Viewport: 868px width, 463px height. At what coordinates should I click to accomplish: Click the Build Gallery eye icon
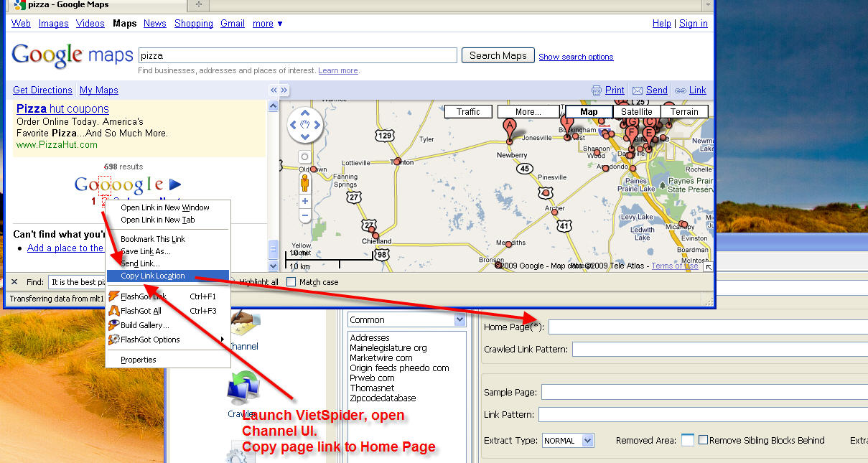113,325
